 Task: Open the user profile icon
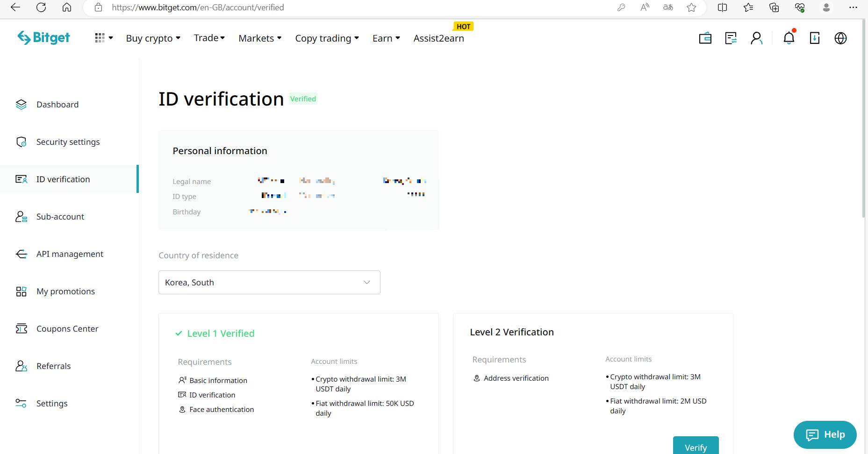coord(756,38)
